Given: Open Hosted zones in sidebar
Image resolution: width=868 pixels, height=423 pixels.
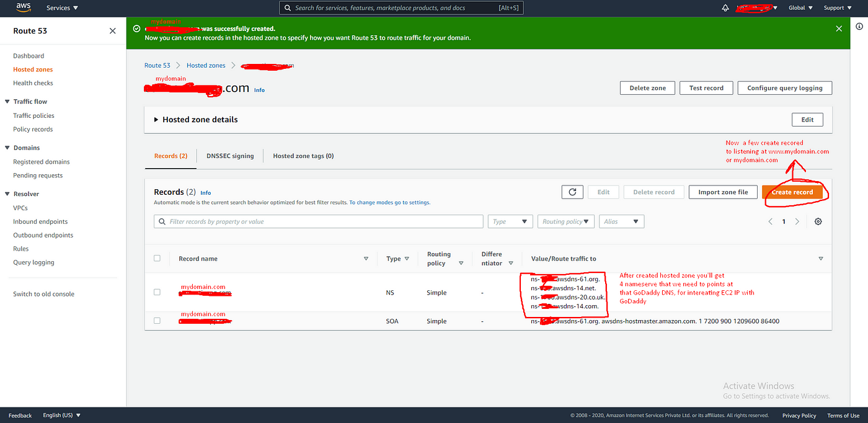Looking at the screenshot, I should pyautogui.click(x=33, y=69).
